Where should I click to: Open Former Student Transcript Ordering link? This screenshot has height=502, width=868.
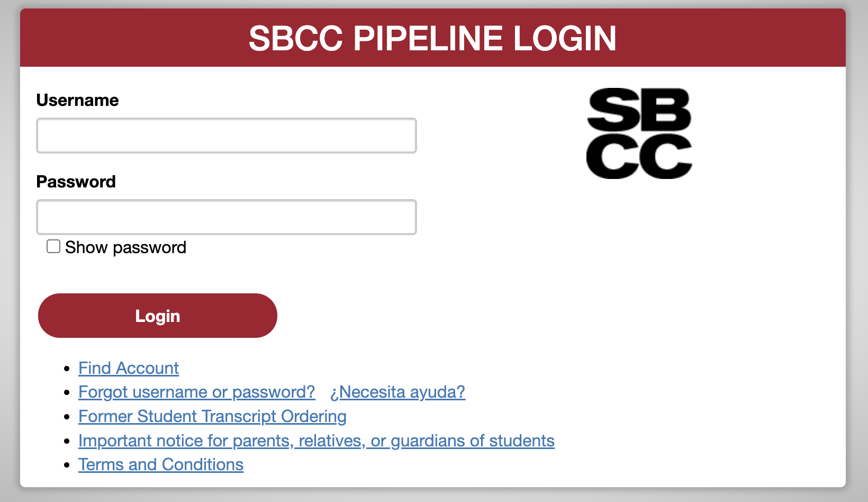click(212, 416)
